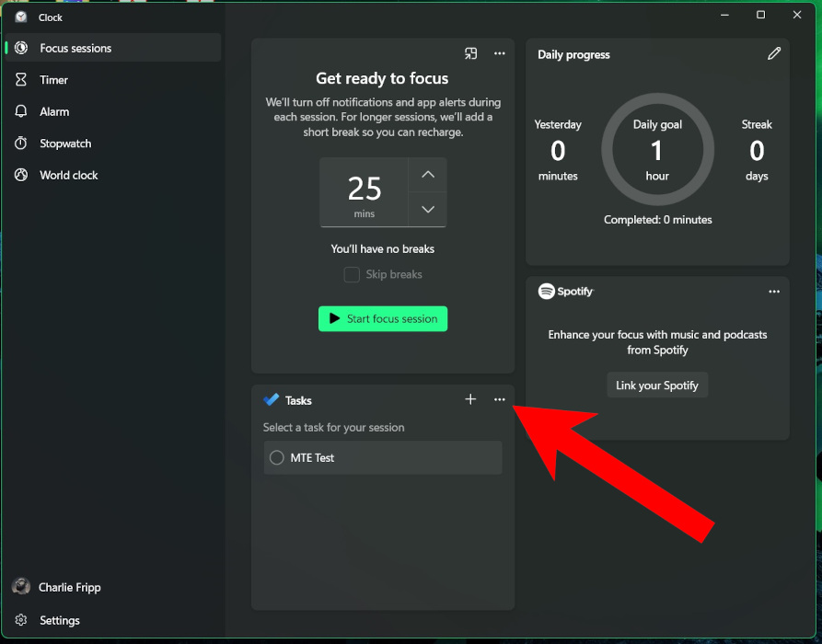Screen dimensions: 822x644
Task: Open the Spotify panel options menu
Action: point(774,291)
